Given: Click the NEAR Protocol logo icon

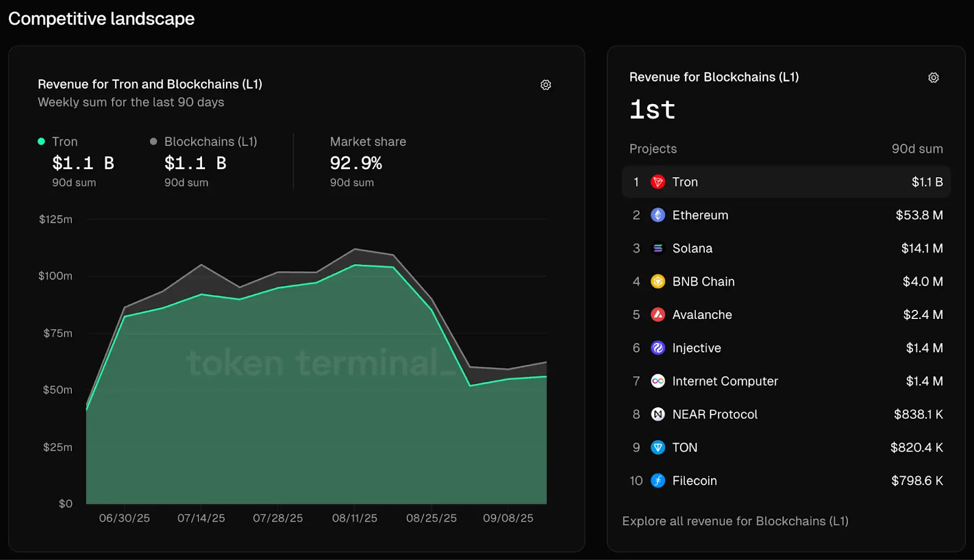Looking at the screenshot, I should point(657,415).
